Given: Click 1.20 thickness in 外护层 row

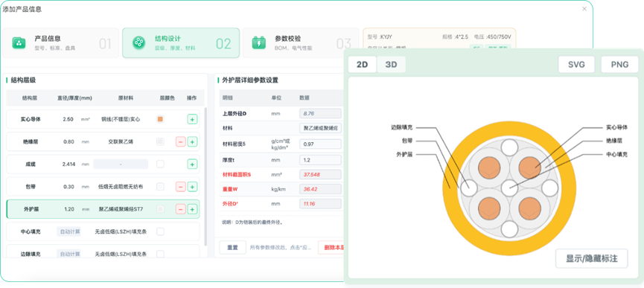Looking at the screenshot, I should pos(69,209).
